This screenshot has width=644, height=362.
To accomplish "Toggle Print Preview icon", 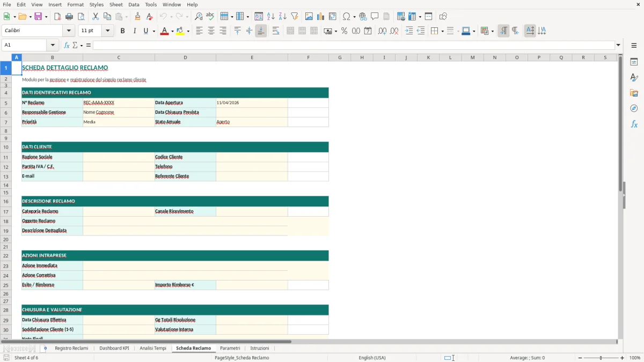I will pyautogui.click(x=80, y=17).
